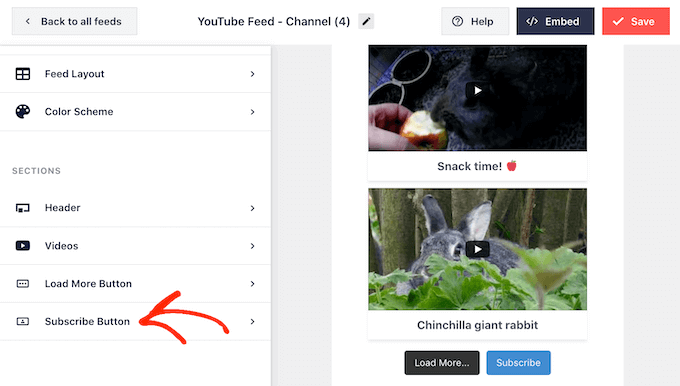Click the pencil icon to rename feed

pos(366,21)
